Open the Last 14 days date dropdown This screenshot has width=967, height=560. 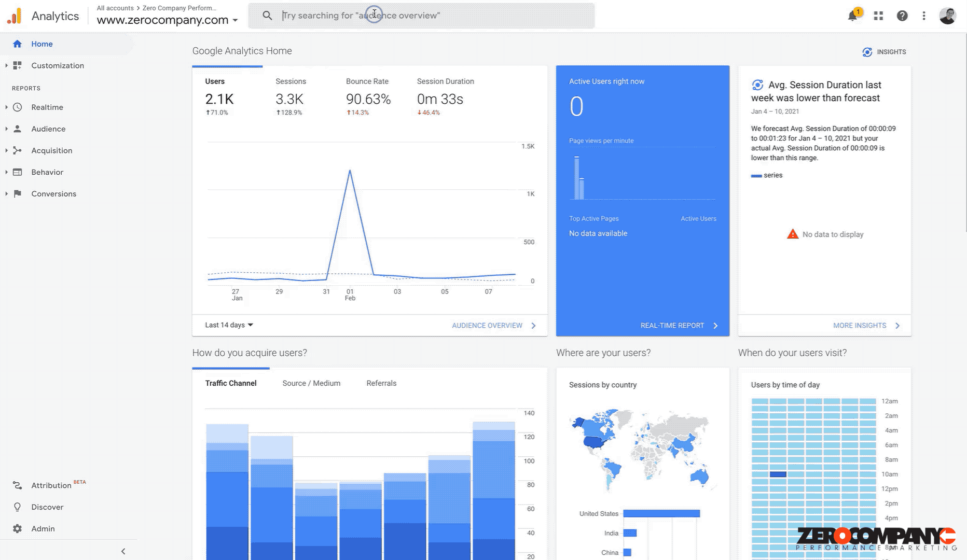point(229,325)
